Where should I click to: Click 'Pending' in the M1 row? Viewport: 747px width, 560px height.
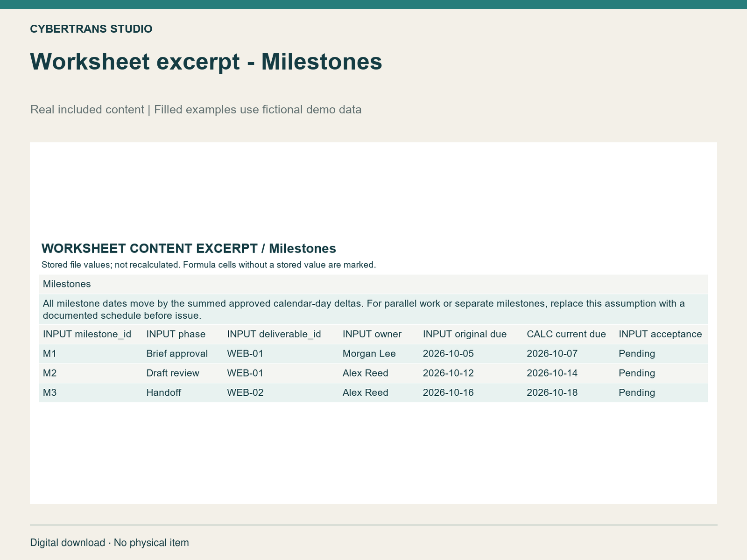pyautogui.click(x=637, y=354)
